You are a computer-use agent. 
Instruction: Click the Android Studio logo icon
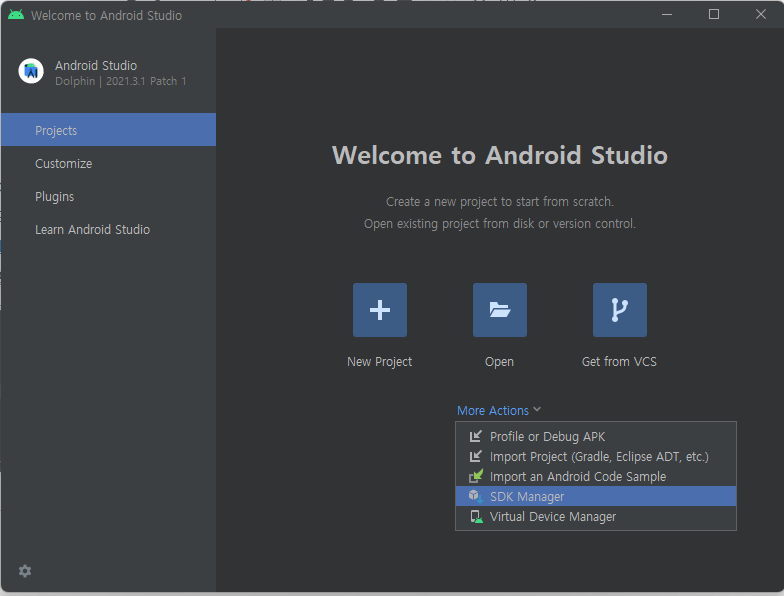31,71
